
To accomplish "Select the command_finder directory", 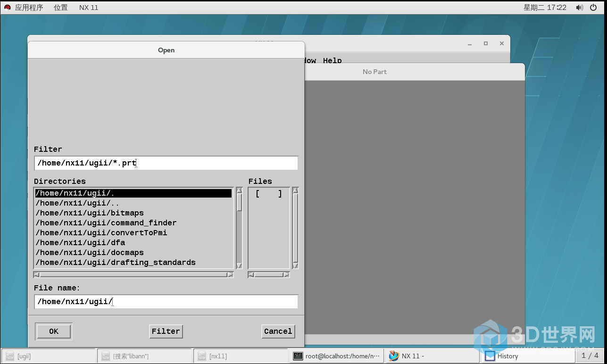I will pyautogui.click(x=133, y=223).
